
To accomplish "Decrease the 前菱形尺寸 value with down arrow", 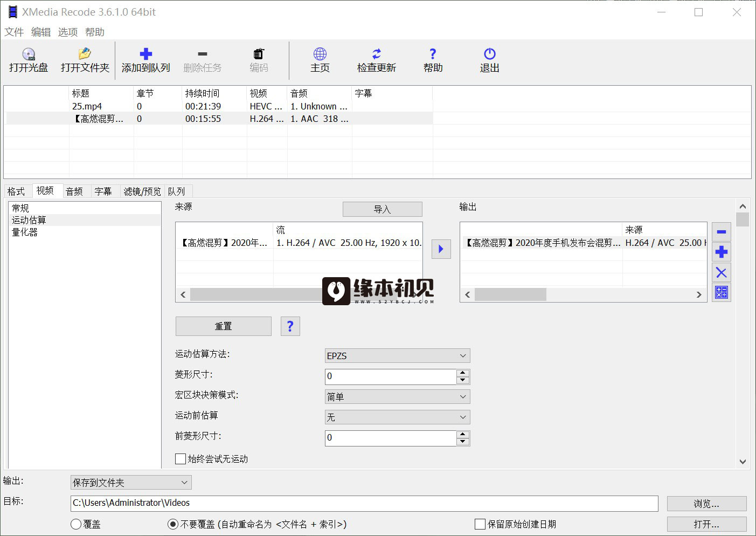I will [463, 442].
